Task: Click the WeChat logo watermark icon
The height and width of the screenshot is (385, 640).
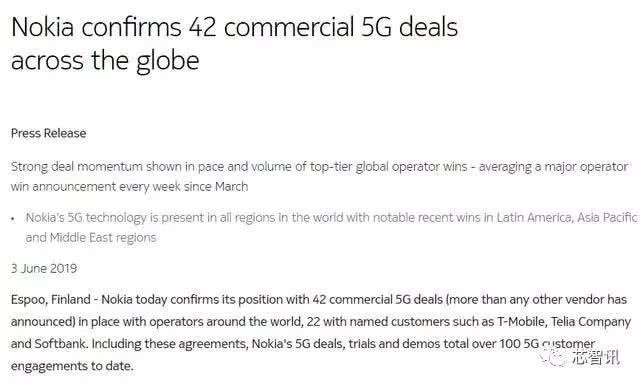Action: click(552, 358)
